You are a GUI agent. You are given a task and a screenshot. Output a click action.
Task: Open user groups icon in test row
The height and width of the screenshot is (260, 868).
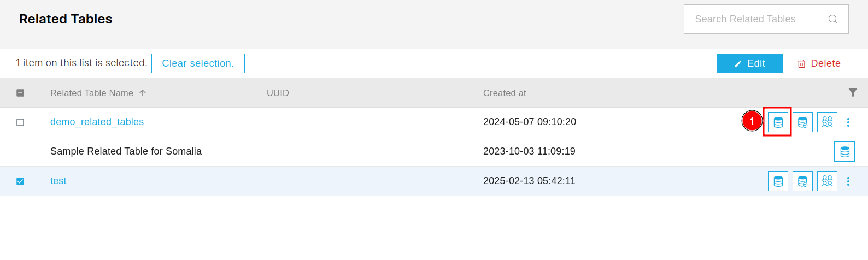click(x=827, y=181)
